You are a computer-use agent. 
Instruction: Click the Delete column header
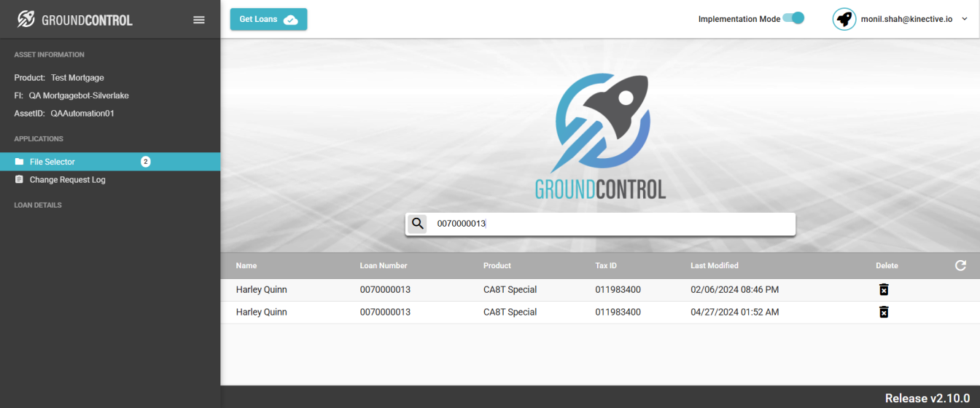pos(887,266)
